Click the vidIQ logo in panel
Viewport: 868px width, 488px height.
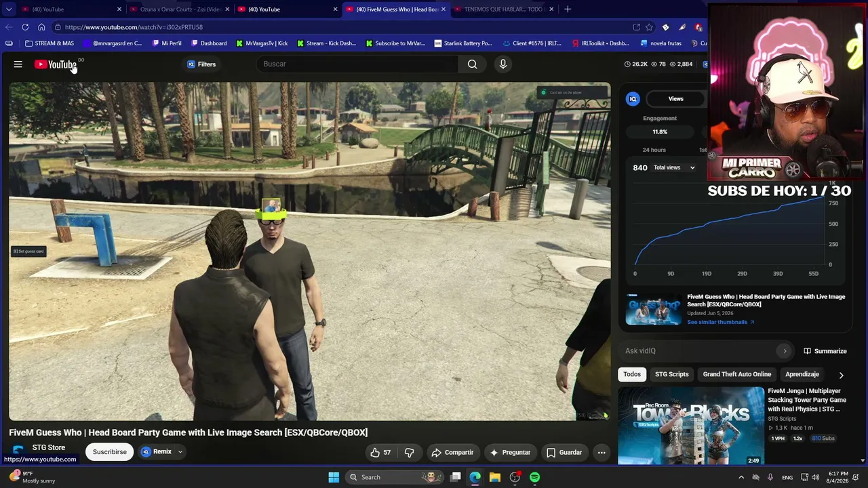(633, 99)
